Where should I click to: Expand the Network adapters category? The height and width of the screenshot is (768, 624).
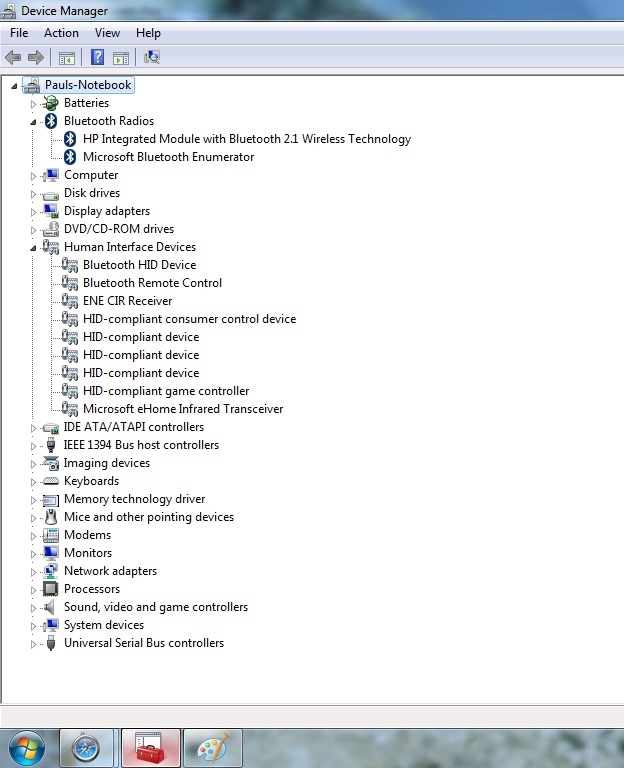coord(33,572)
